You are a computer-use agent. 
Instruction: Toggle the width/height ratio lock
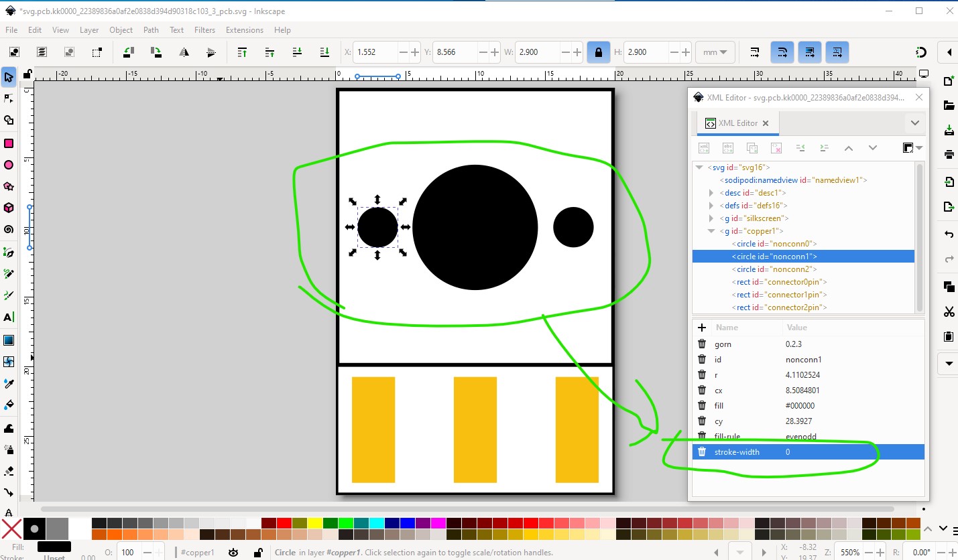[598, 52]
